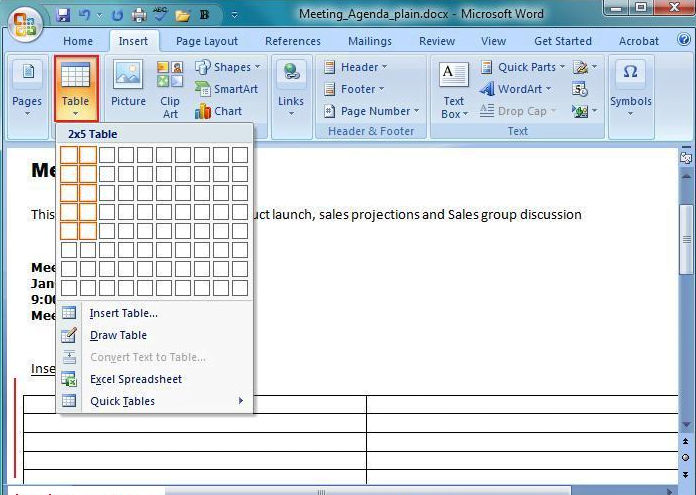Viewport: 696px width, 495px height.
Task: Open the Page Layout tab
Action: click(x=207, y=41)
